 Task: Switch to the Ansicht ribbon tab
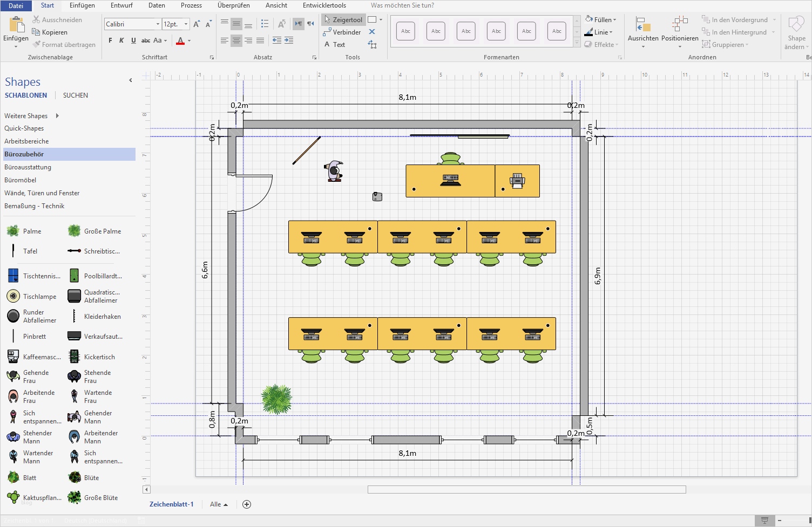coord(276,5)
